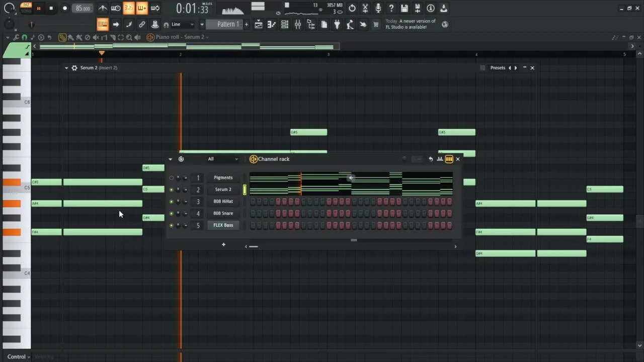The width and height of the screenshot is (644, 362).
Task: Click the note/clip grouping icon
Action: 129,24
